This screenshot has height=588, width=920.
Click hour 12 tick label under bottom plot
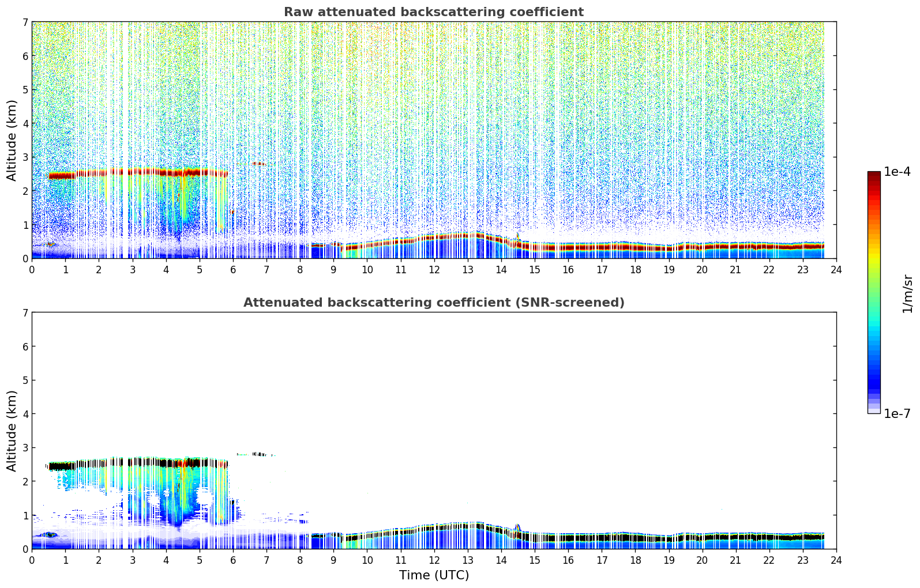(x=434, y=560)
